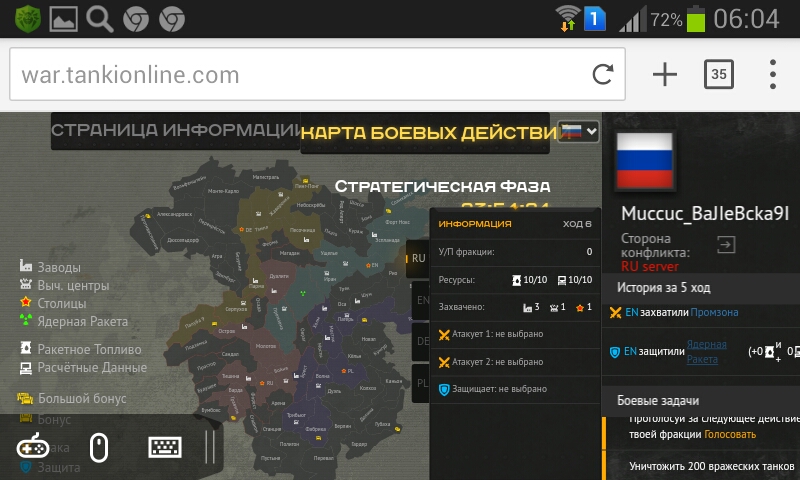Click the green nuclear rocket marker on map
The image size is (800, 480).
303,293
